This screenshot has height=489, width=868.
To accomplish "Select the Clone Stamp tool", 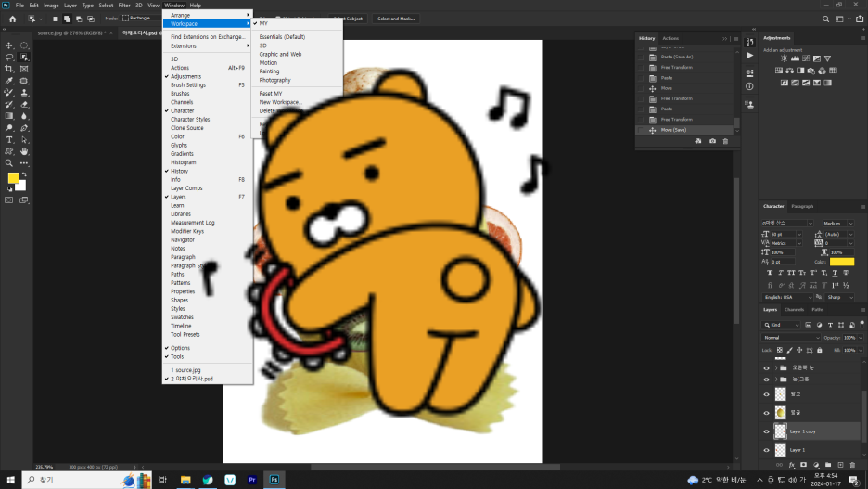I will pos(24,93).
